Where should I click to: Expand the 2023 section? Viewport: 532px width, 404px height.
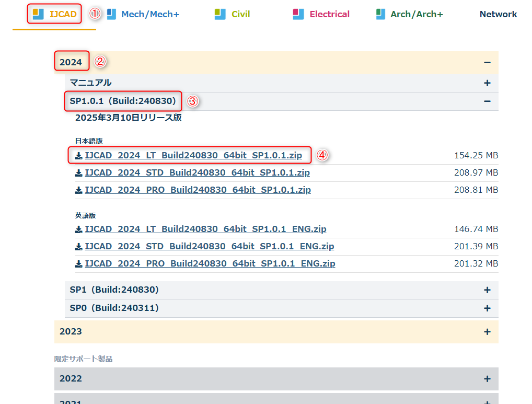tap(276, 332)
